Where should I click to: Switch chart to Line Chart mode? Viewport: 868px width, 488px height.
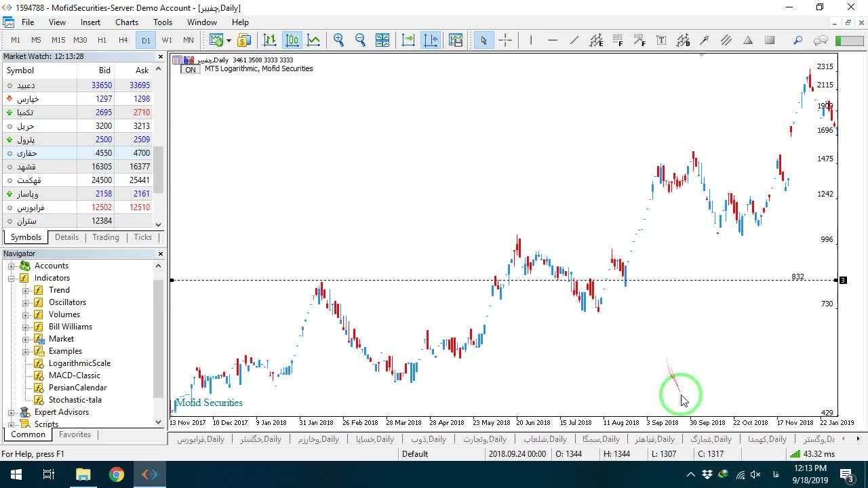point(314,40)
